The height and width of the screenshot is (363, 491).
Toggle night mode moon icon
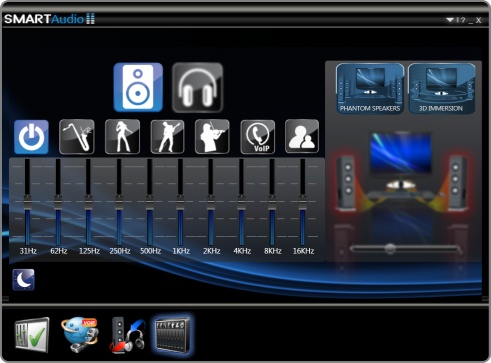(23, 280)
